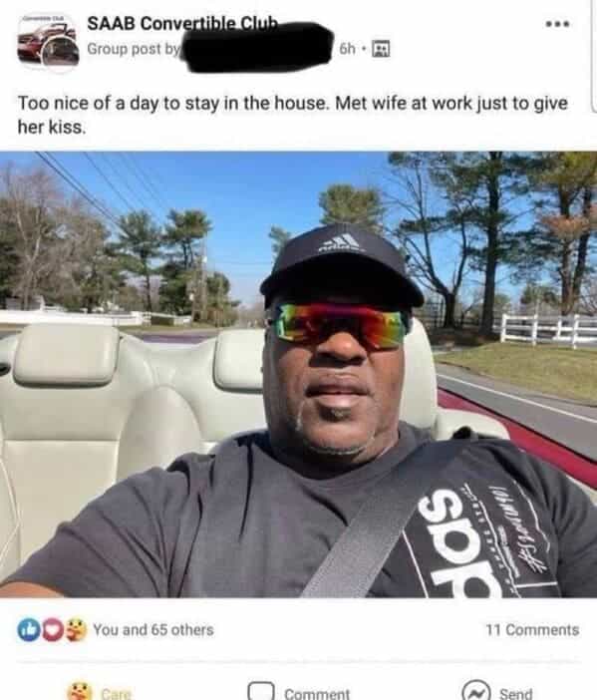Image resolution: width=597 pixels, height=700 pixels.
Task: Click the group audience icon beside 6h
Action: tap(381, 48)
